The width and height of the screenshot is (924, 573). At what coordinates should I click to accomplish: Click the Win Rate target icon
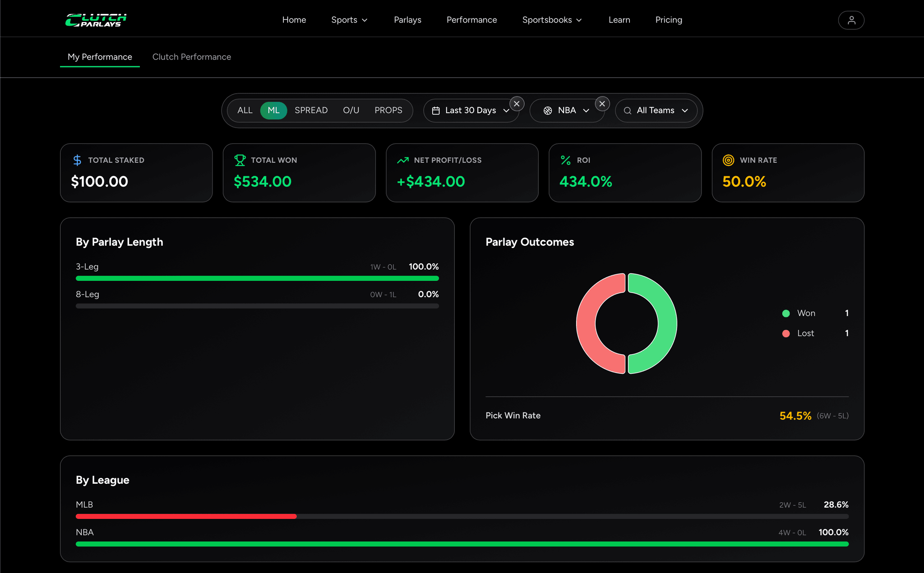pyautogui.click(x=728, y=160)
